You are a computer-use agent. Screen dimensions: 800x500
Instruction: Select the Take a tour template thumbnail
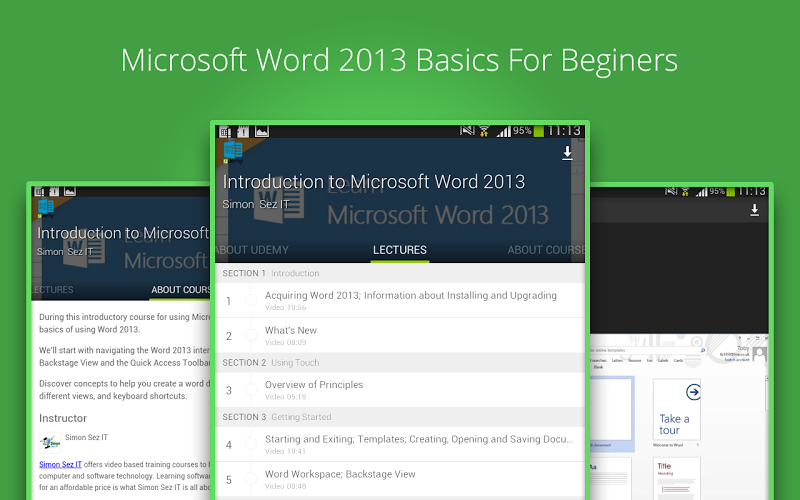(677, 409)
